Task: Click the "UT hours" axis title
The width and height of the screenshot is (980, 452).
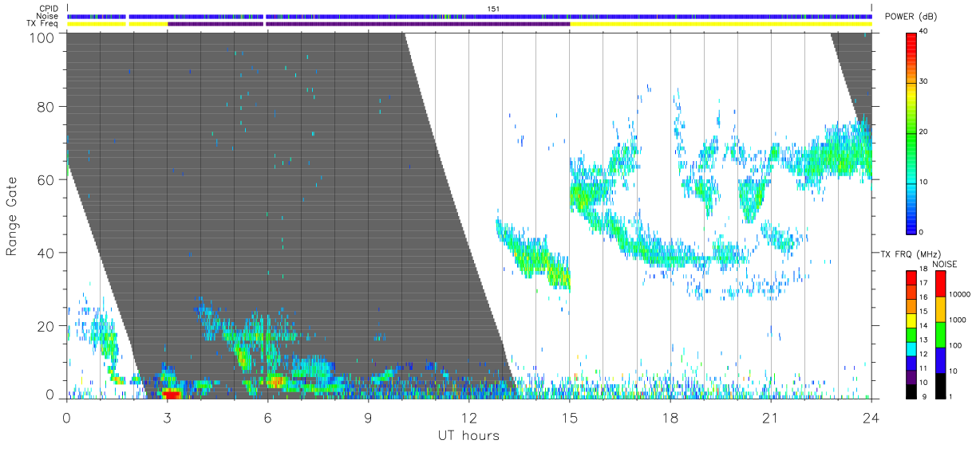Action: tap(468, 436)
